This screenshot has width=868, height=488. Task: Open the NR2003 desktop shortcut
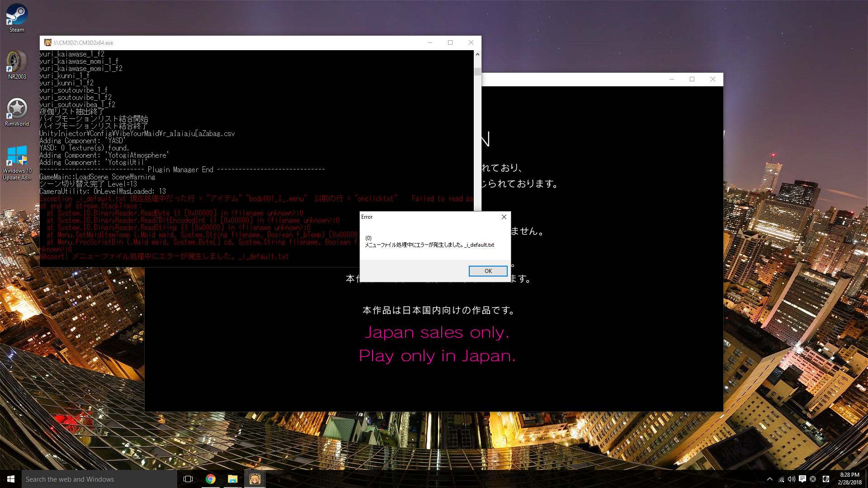(x=17, y=65)
